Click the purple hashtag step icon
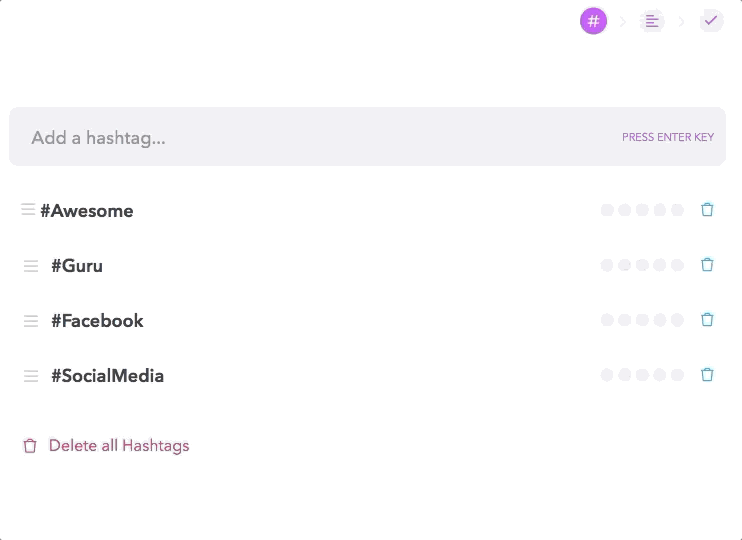Screen dimensions: 742x540 [593, 21]
